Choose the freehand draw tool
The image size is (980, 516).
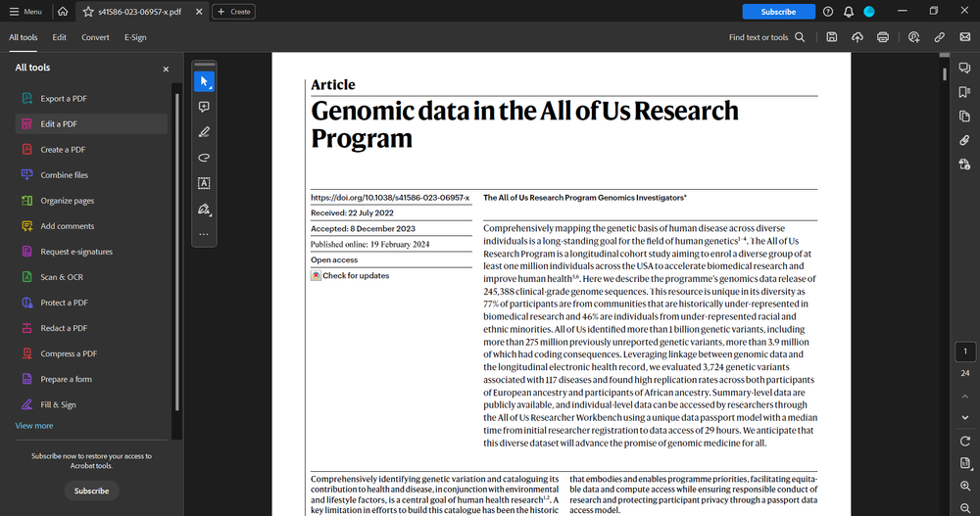(x=204, y=158)
